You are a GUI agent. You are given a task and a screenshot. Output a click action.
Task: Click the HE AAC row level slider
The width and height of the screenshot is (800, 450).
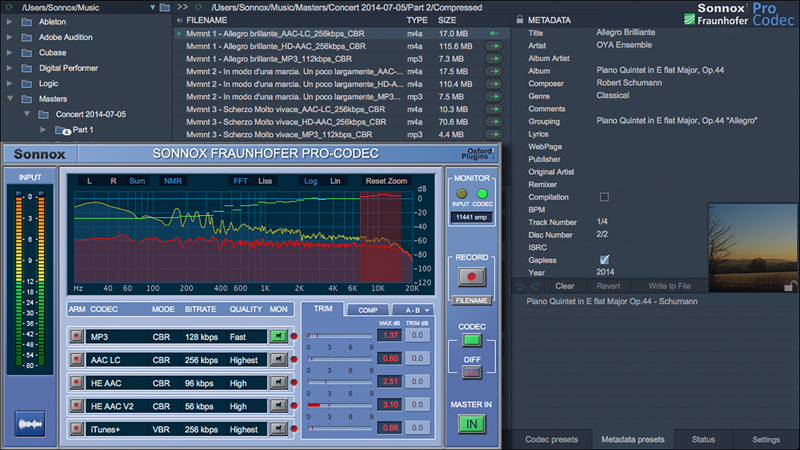pyautogui.click(x=339, y=382)
